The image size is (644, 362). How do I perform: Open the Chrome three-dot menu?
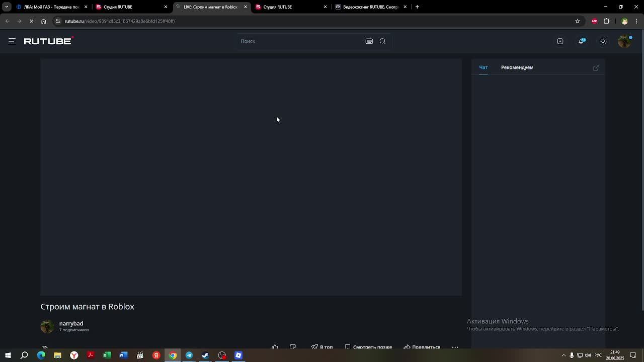click(x=637, y=21)
